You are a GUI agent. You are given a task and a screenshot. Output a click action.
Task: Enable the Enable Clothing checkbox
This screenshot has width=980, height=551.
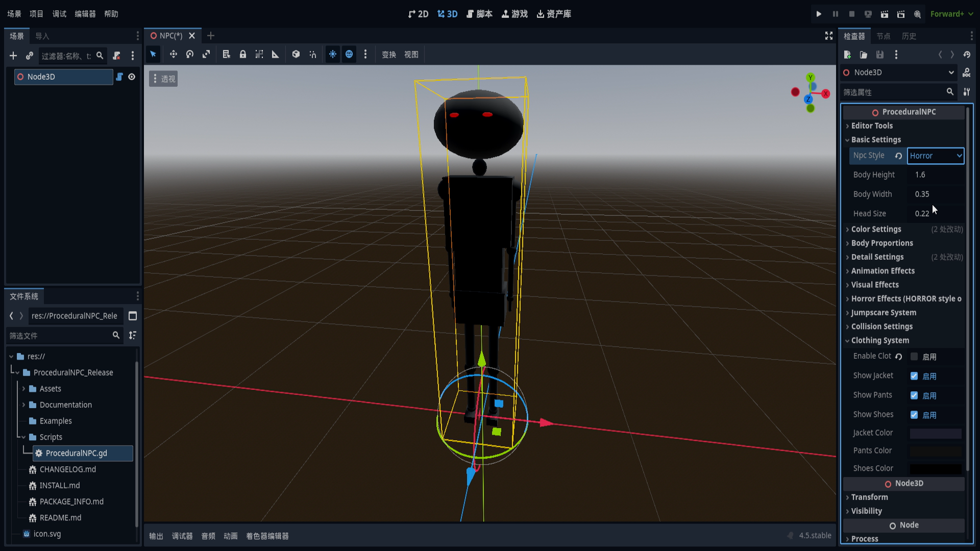(x=914, y=357)
